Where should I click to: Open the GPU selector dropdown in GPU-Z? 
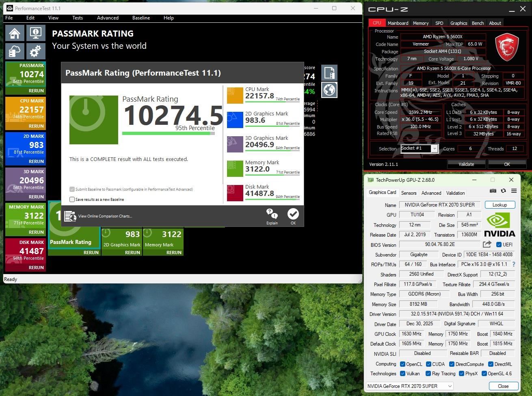(409, 386)
